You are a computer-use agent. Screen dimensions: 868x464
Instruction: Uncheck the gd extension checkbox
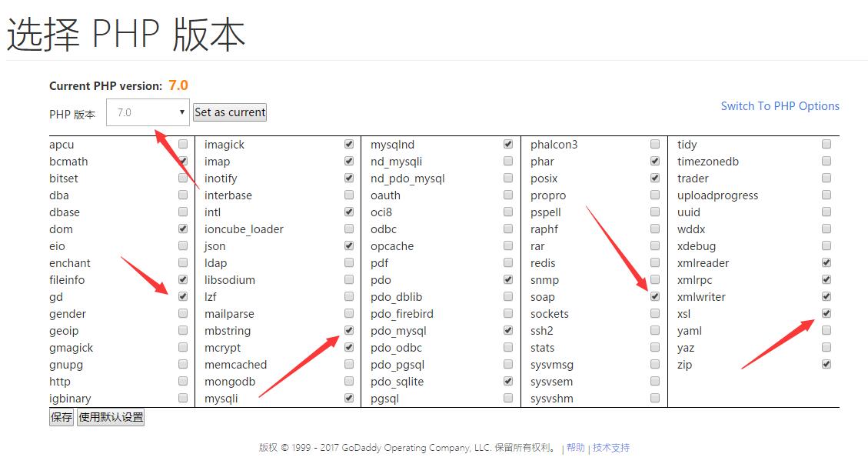point(183,296)
